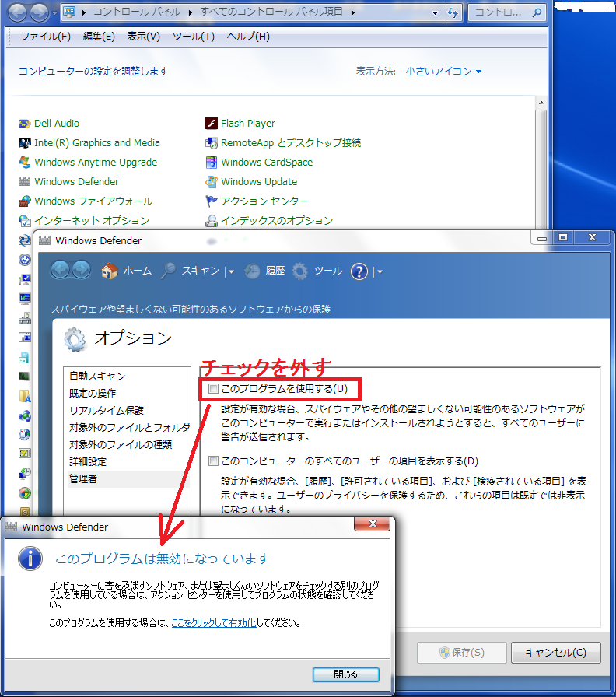The height and width of the screenshot is (697, 616).
Task: Select 対象外のファイルとフォルダ in options list
Action: [128, 428]
